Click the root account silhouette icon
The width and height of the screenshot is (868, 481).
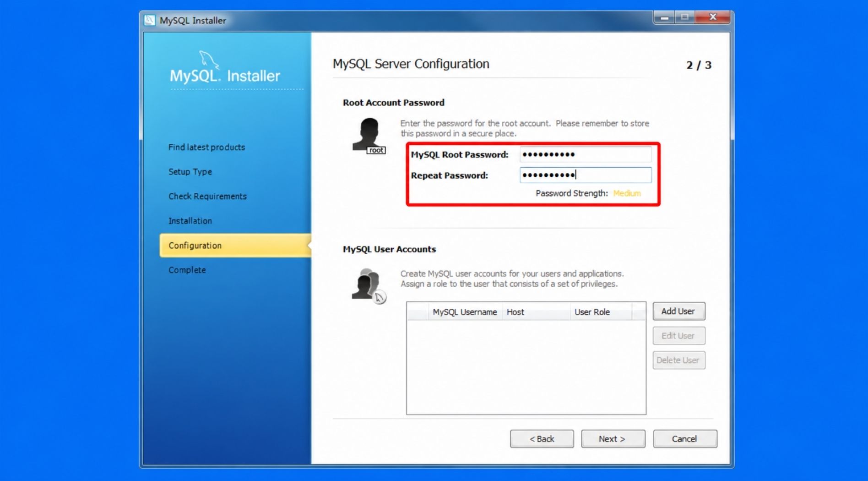coord(369,136)
